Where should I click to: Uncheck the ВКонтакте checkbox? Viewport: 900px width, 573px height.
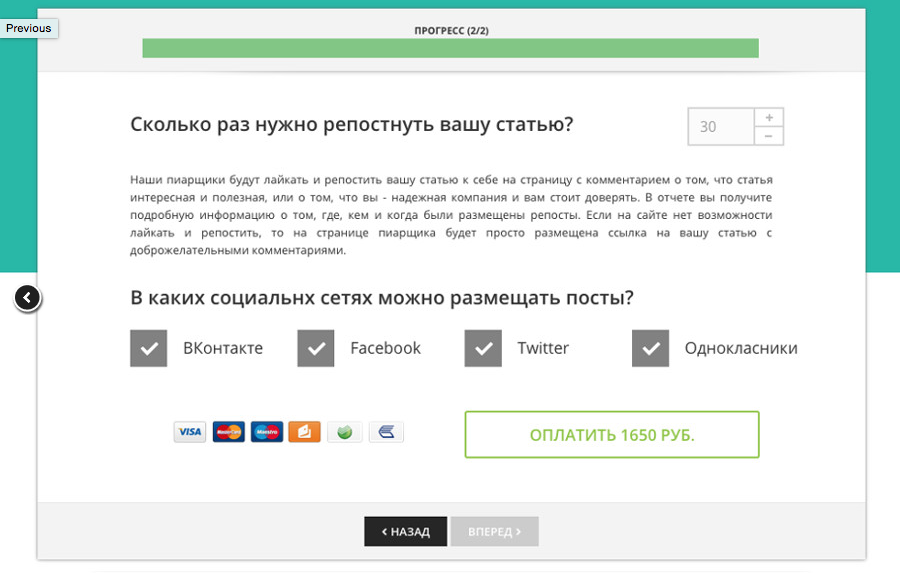pos(148,349)
